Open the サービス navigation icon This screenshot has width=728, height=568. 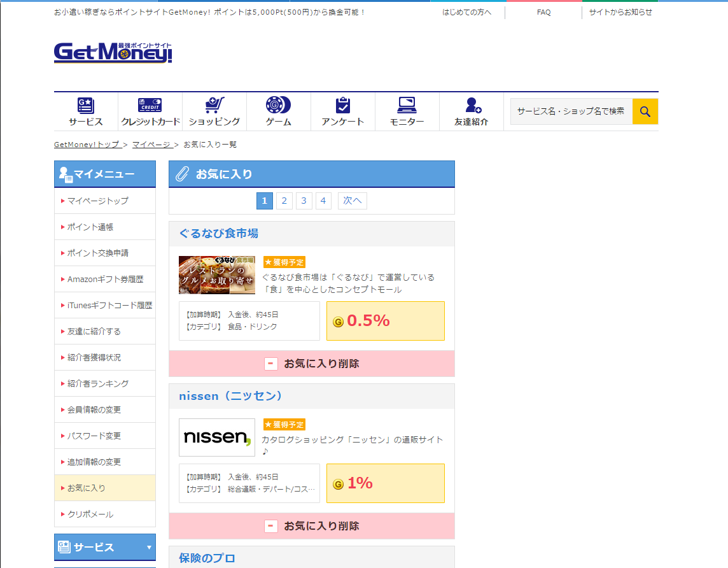86,106
